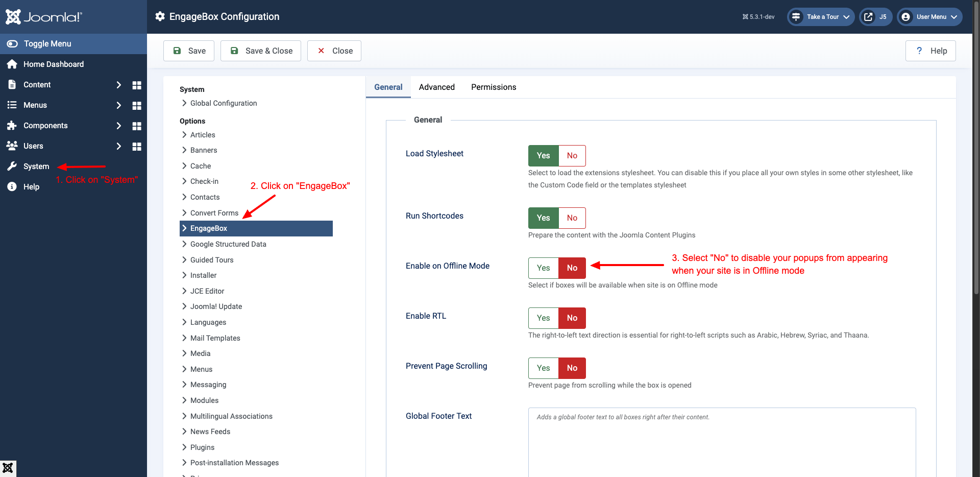This screenshot has height=477, width=980.
Task: Open Joomla! Update options
Action: tap(216, 306)
